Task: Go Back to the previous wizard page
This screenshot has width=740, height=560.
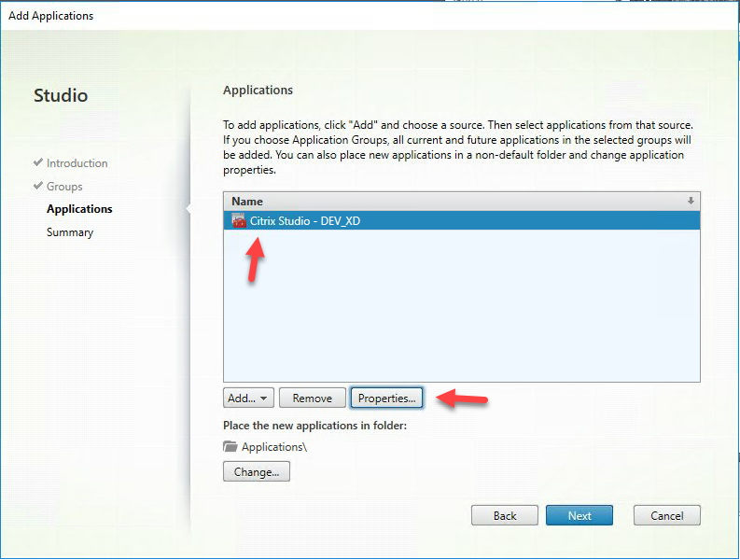Action: (505, 515)
